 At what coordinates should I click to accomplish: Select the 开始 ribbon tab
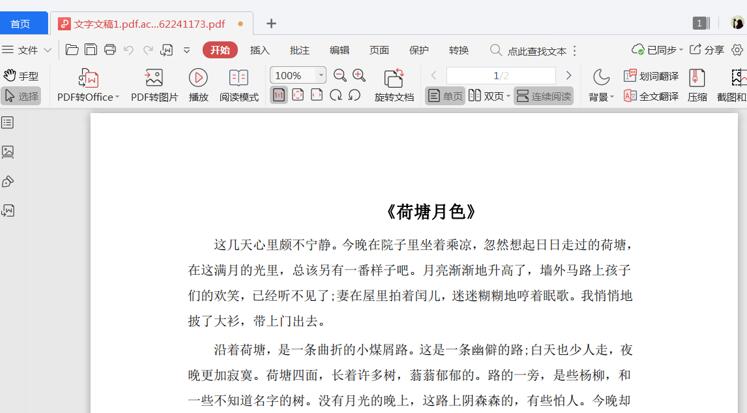coord(220,50)
